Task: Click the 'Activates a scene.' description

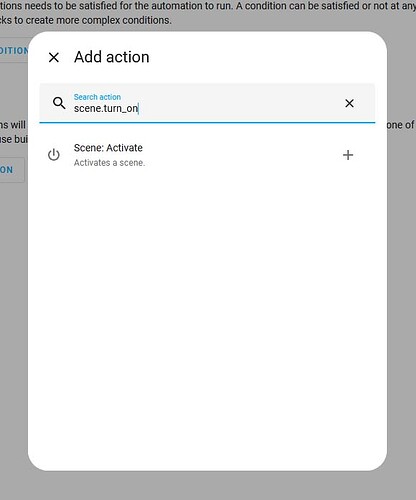Action: 109,163
